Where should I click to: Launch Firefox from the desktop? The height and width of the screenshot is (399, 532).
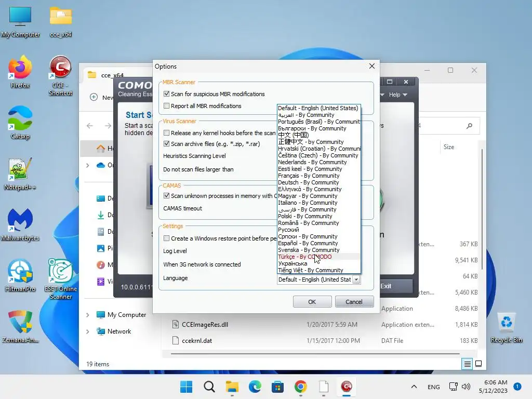[20, 72]
